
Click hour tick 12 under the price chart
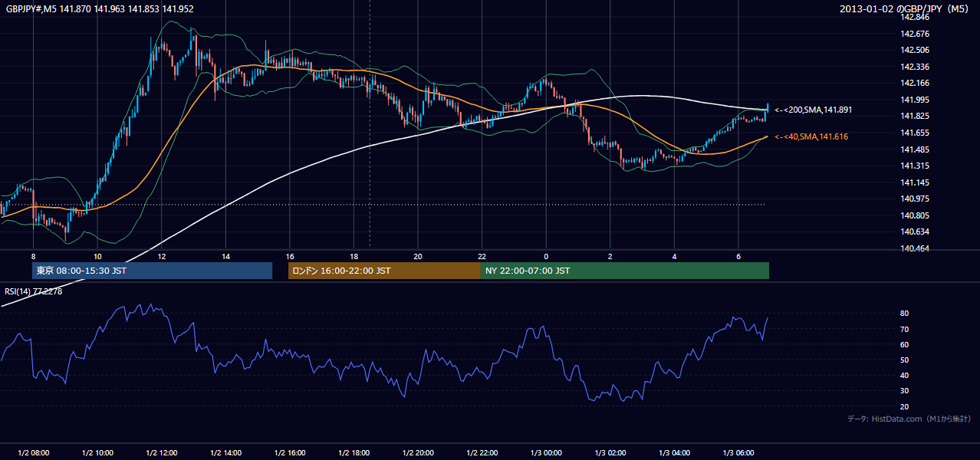[x=162, y=256]
